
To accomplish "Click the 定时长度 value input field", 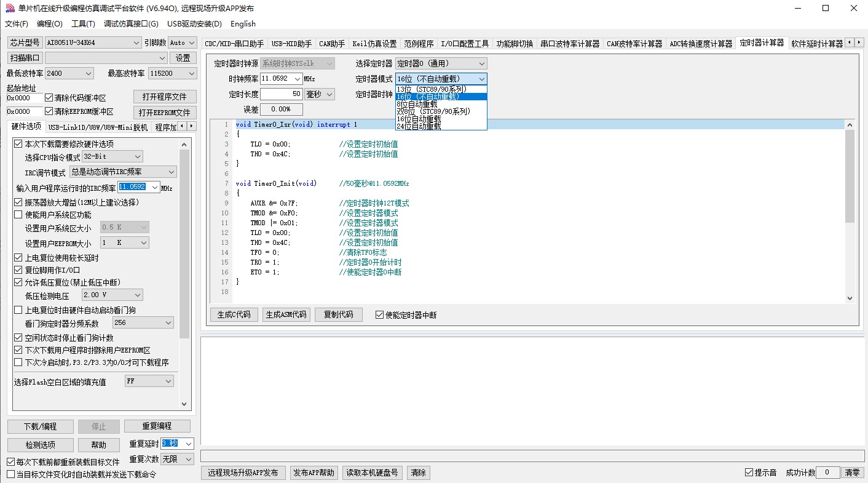I will click(x=281, y=94).
